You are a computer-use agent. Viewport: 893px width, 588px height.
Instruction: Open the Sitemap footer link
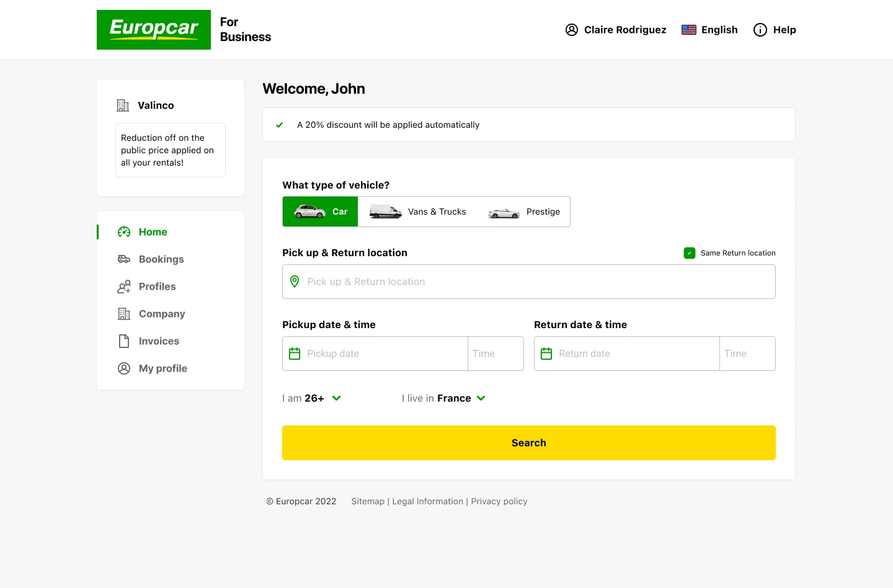click(x=368, y=501)
